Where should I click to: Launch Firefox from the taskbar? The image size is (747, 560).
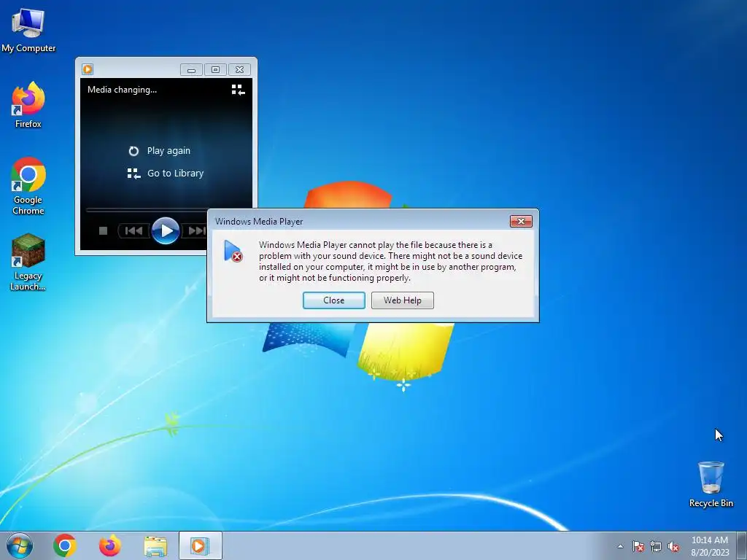click(109, 545)
